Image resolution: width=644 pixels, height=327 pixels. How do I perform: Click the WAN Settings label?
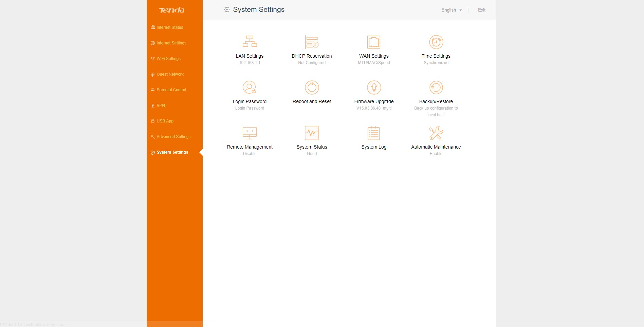pos(374,56)
